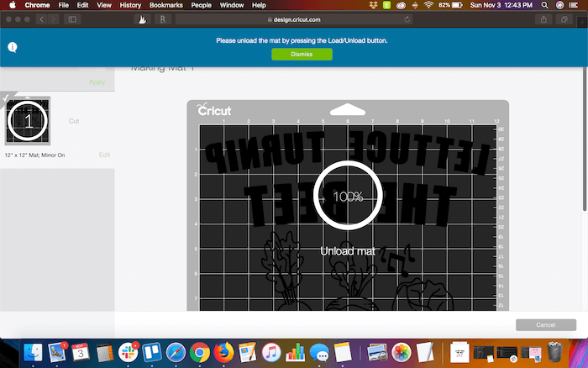Open the View menu
The width and height of the screenshot is (588, 368).
click(104, 5)
